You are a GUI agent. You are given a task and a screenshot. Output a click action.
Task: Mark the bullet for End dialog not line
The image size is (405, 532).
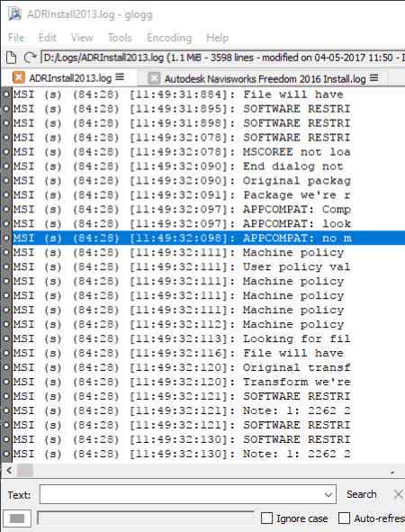point(6,167)
